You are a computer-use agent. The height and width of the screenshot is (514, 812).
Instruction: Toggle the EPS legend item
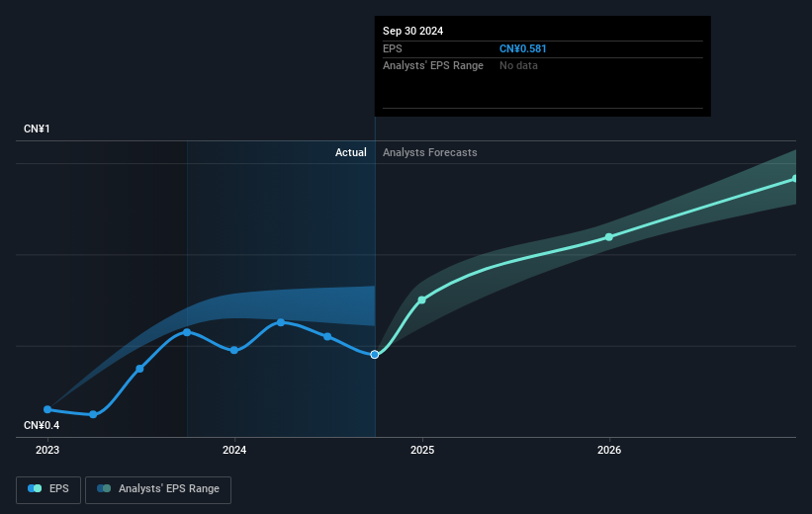[x=48, y=489]
